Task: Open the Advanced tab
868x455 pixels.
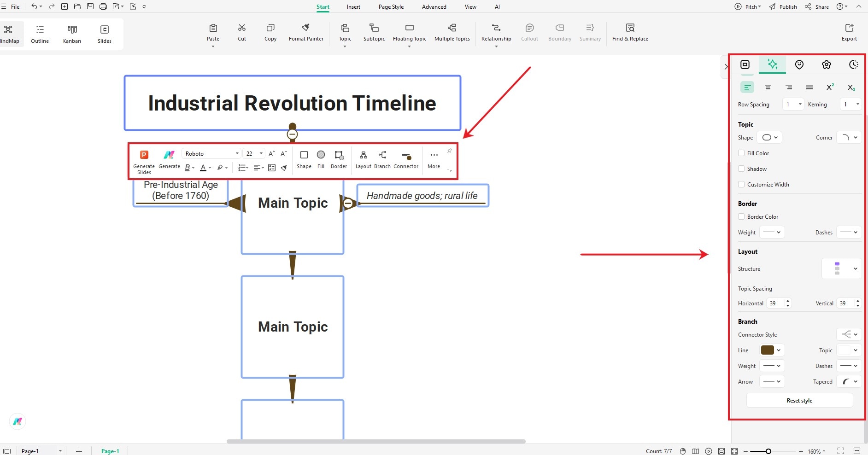Action: (434, 7)
